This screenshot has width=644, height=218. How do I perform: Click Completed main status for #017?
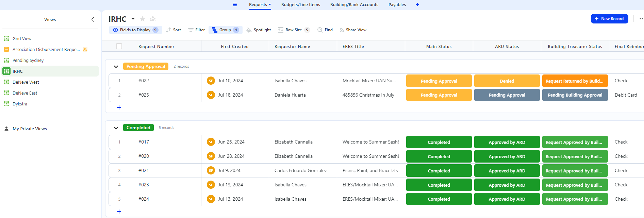[x=439, y=142]
